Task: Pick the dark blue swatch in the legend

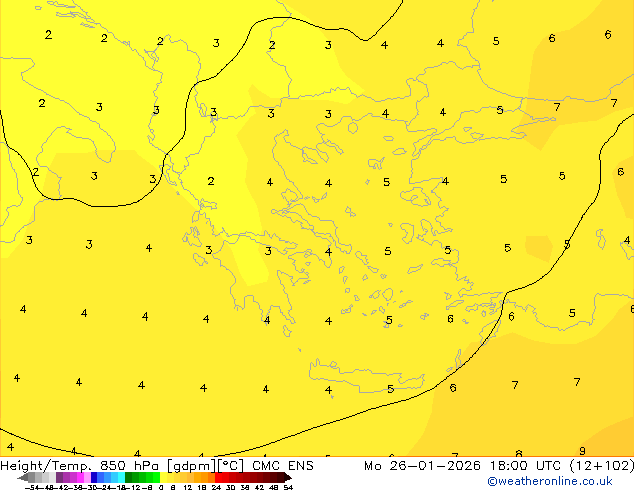Action: click(94, 477)
